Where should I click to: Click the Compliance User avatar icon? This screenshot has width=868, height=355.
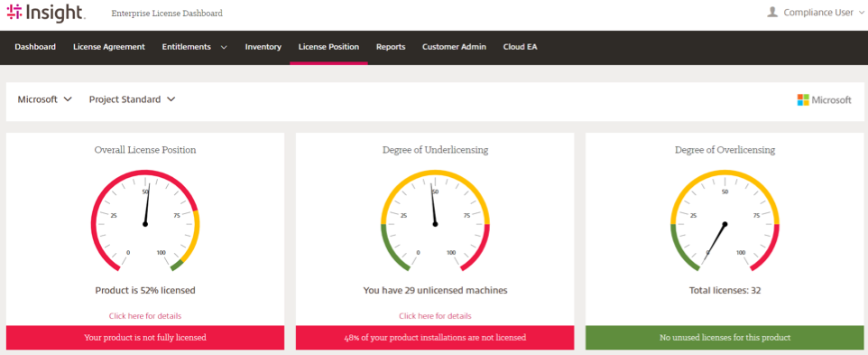(x=772, y=12)
